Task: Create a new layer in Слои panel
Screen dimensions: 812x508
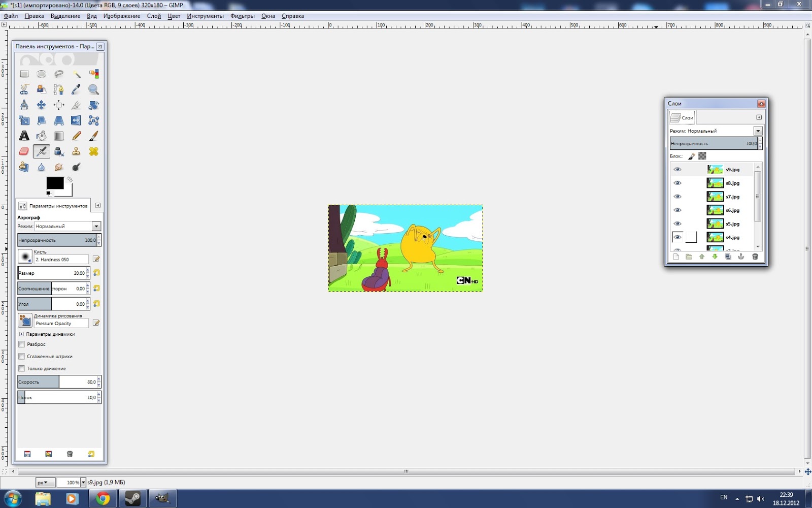Action: coord(675,257)
